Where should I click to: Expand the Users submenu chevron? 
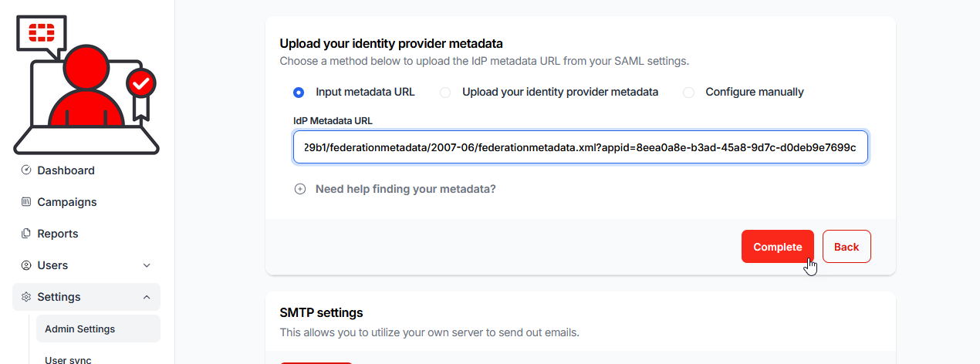(x=147, y=265)
